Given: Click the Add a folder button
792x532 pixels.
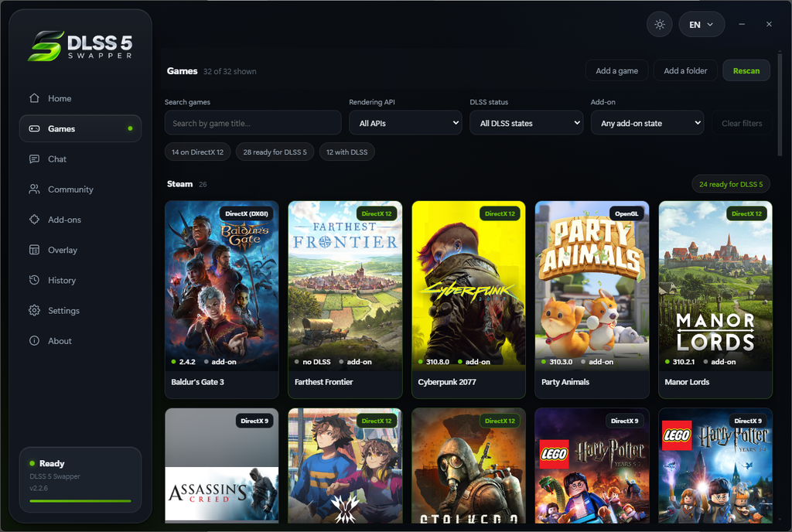Looking at the screenshot, I should (685, 70).
